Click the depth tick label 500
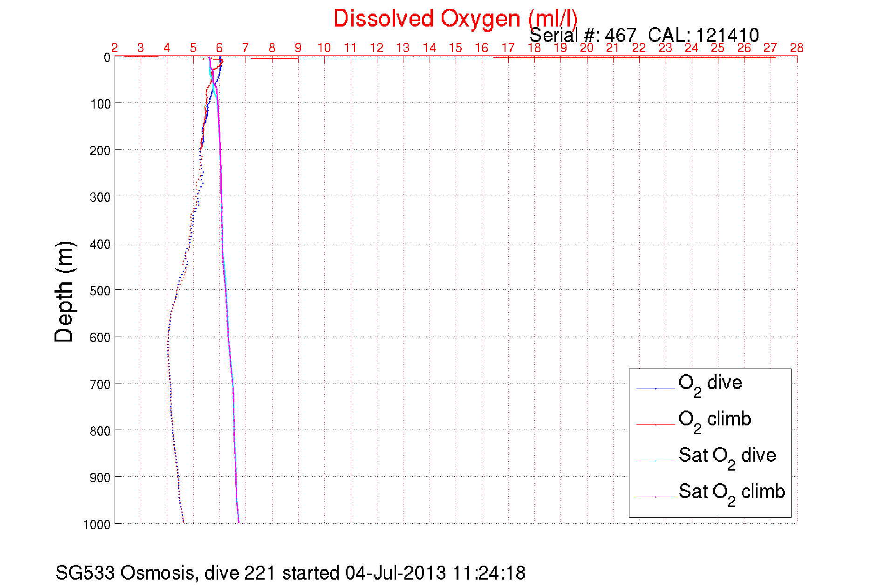 [x=101, y=291]
